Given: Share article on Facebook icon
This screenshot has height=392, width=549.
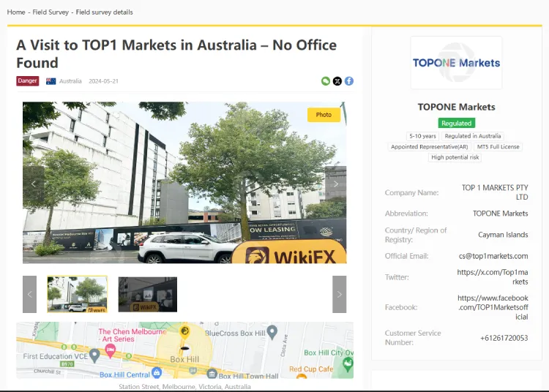Looking at the screenshot, I should (x=349, y=81).
